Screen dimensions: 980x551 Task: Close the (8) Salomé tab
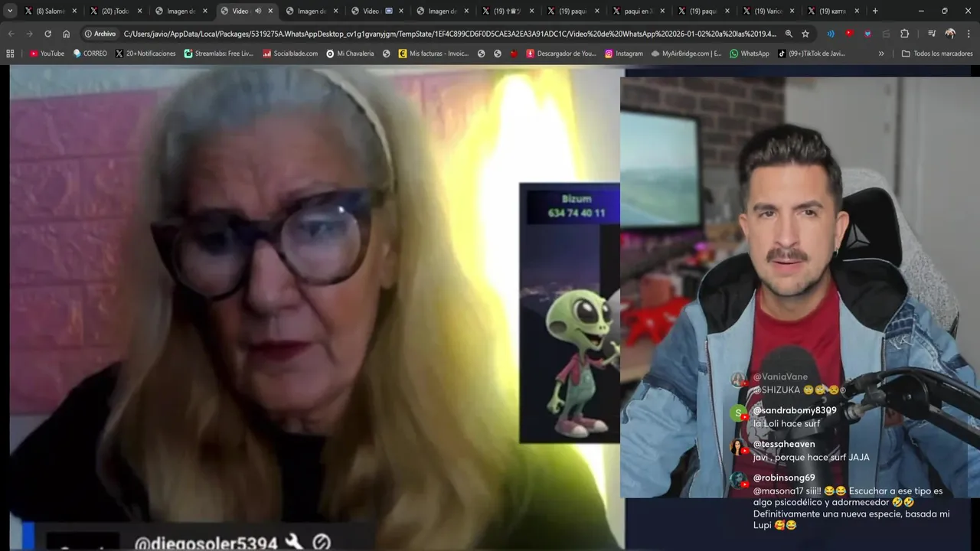(x=74, y=11)
